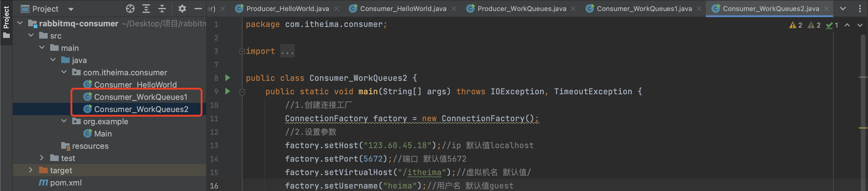
Task: Close the Consumer_WorkQueues1.java tab
Action: tap(699, 9)
